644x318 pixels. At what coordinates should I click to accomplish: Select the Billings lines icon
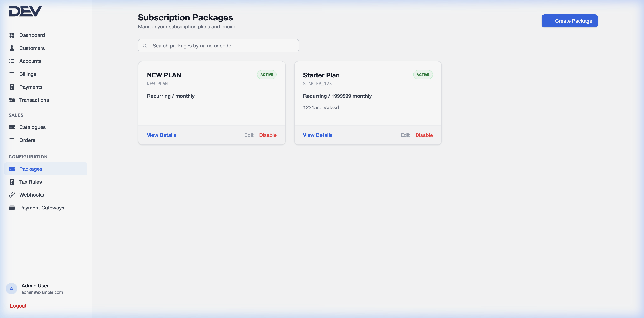point(12,74)
